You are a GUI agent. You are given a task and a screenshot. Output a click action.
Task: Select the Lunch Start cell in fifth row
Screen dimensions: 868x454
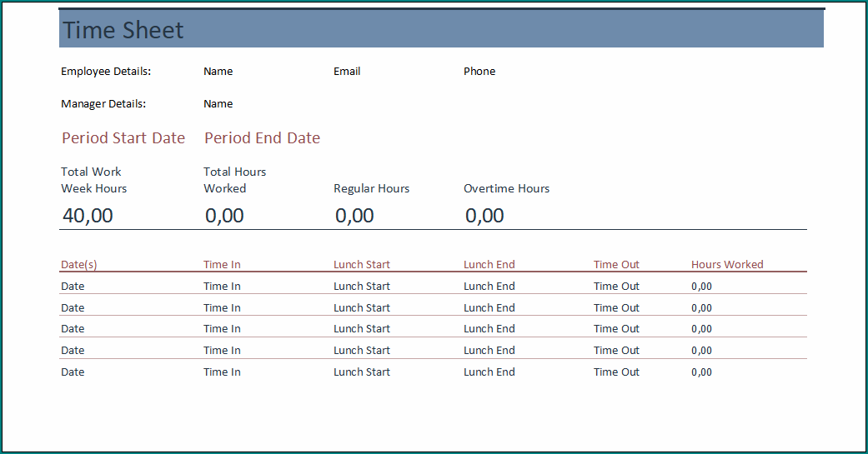(x=362, y=372)
